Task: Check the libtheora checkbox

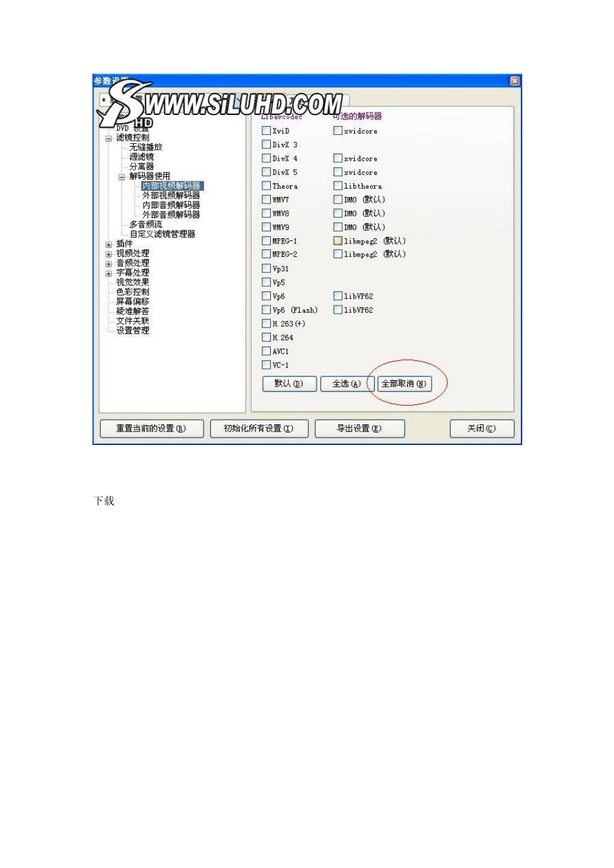Action: point(338,186)
